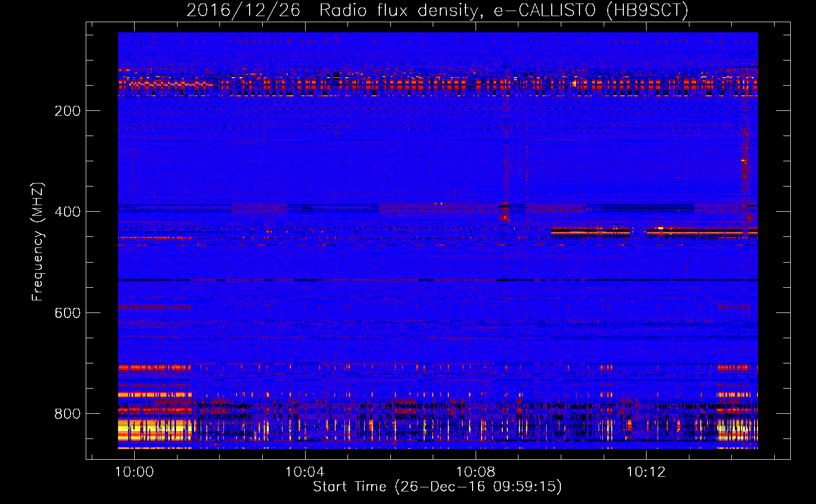Click the 400 frequency tick label
The image size is (816, 504).
click(68, 212)
